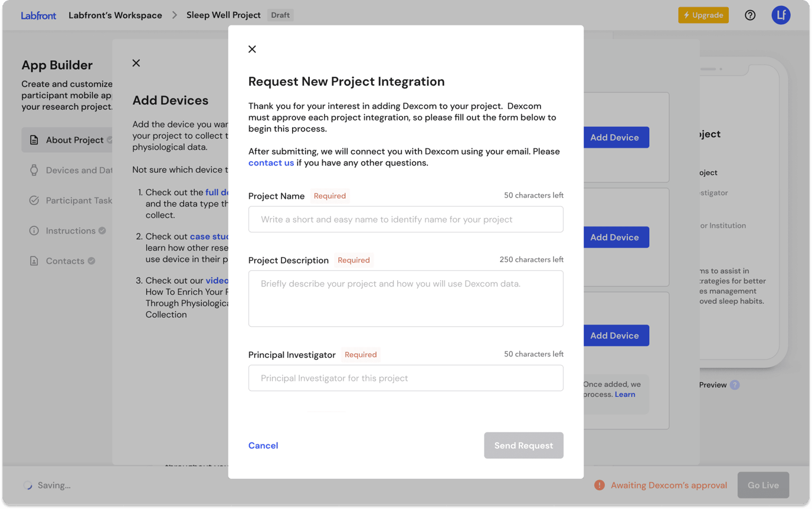Screen dimensions: 812x509
Task: Click the topmost Add Device button
Action: click(615, 137)
